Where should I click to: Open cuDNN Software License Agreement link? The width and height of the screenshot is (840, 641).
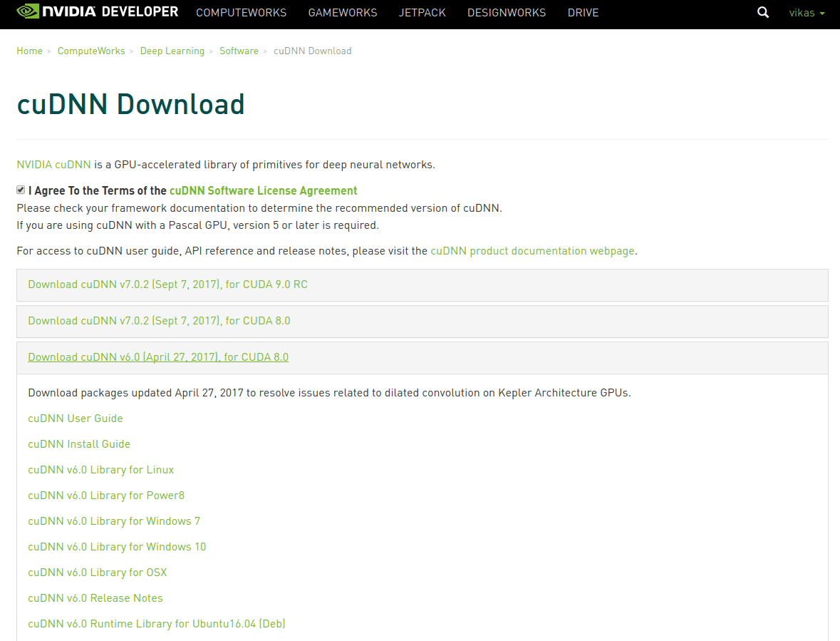point(263,191)
